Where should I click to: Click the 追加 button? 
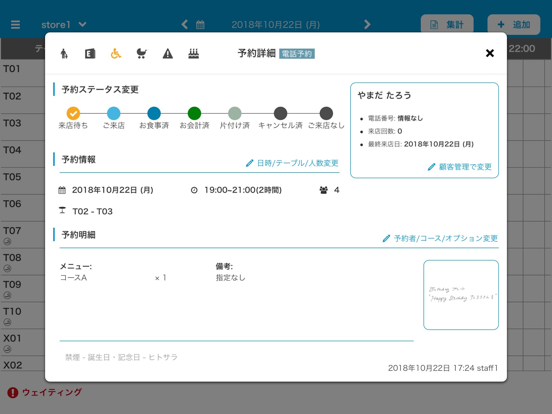pos(514,25)
